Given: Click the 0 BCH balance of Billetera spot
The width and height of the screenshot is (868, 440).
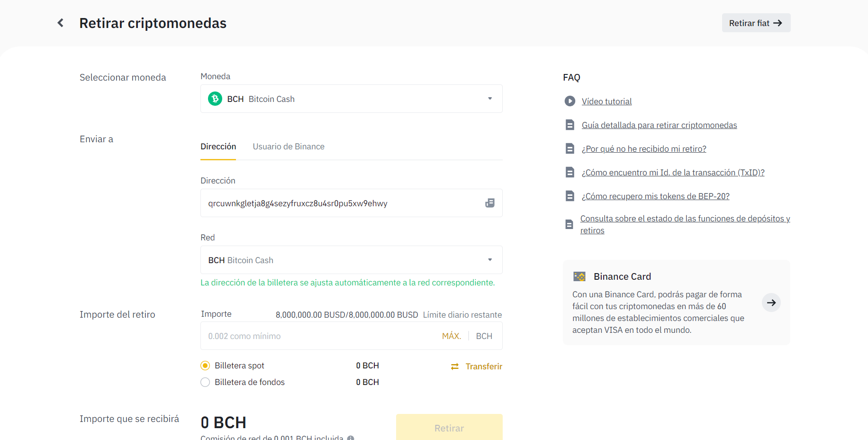Looking at the screenshot, I should 367,366.
